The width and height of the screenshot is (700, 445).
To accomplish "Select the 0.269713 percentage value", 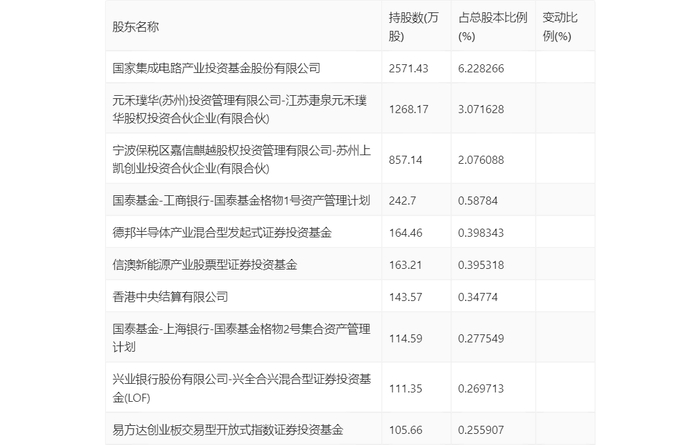I will pyautogui.click(x=481, y=389).
